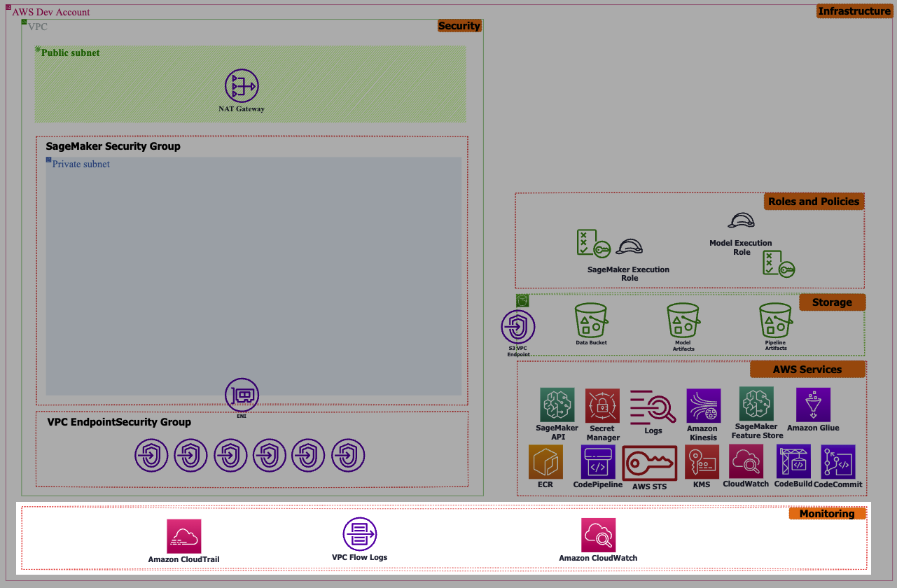Click the NAT Gateway icon
The image size is (897, 588).
[242, 86]
